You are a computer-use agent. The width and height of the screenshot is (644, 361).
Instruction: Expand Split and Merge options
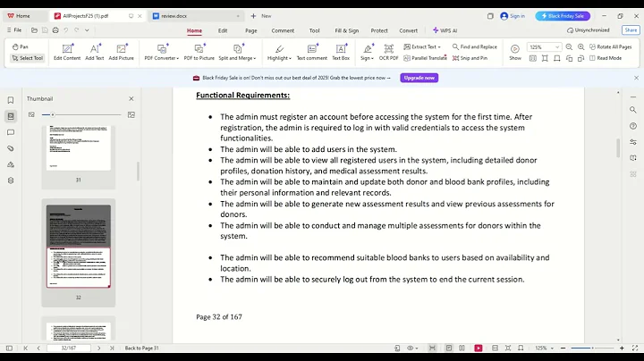pos(237,52)
